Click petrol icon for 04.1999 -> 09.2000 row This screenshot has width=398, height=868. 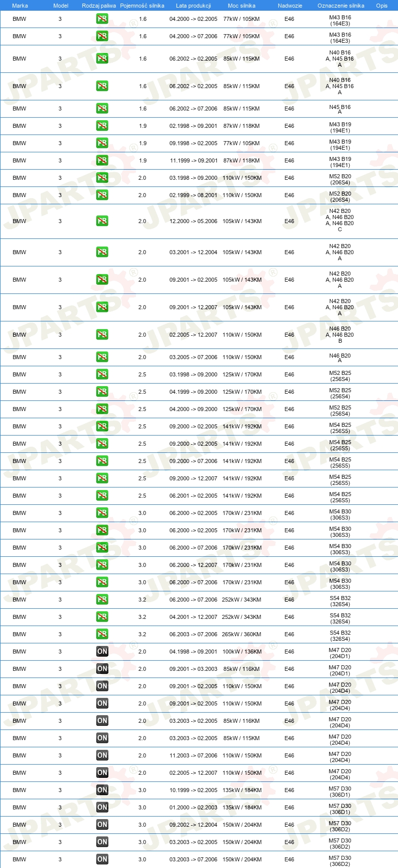(102, 392)
